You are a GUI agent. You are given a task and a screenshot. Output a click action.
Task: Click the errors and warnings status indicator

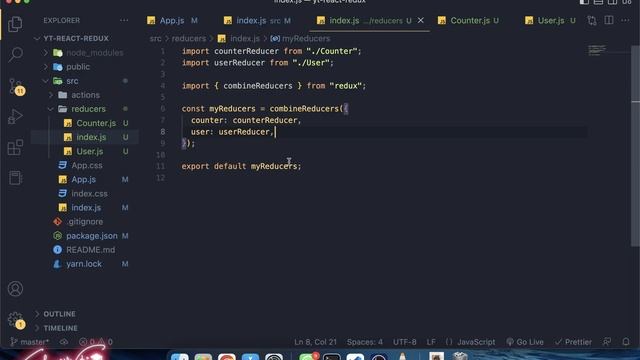[96, 342]
